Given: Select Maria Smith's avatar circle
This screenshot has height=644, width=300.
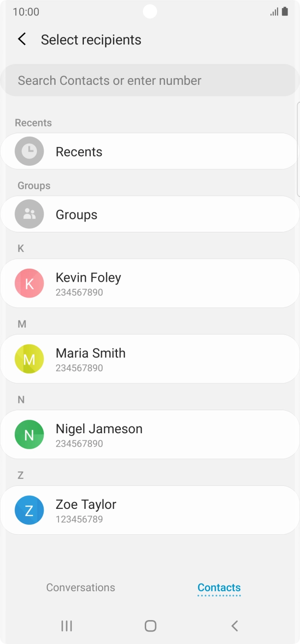Looking at the screenshot, I should pos(29,358).
